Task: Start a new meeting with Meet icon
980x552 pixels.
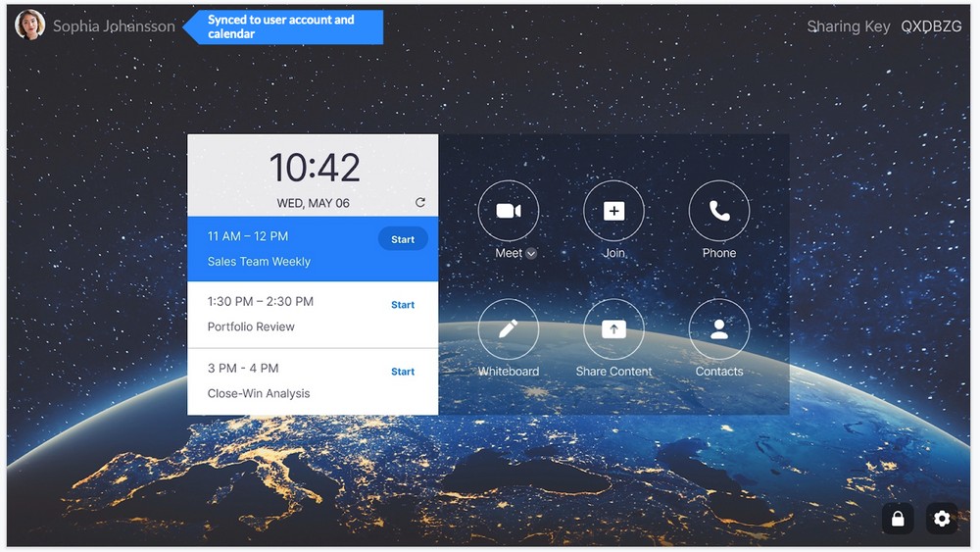Action: [x=508, y=211]
